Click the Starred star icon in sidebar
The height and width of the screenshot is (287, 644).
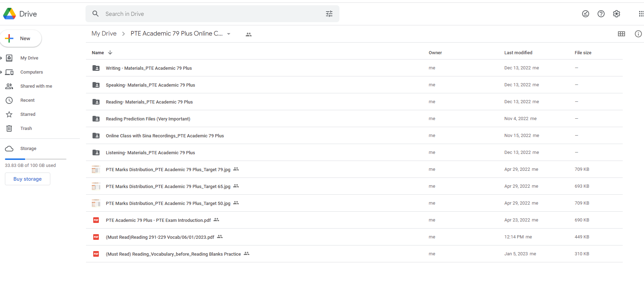(x=9, y=114)
